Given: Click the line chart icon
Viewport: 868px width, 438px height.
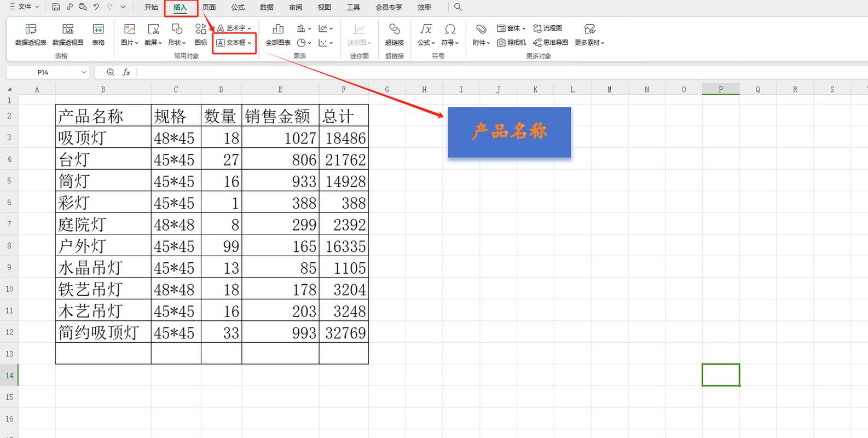Looking at the screenshot, I should [323, 28].
